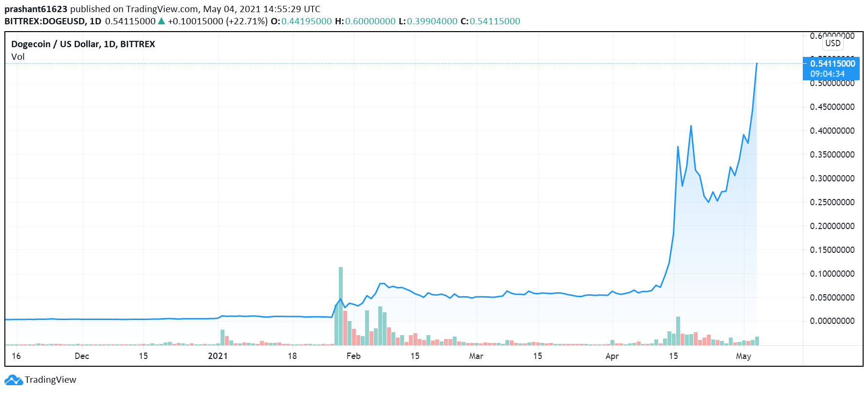The image size is (868, 393).
Task: Click the 0.45000000 price axis label
Action: (832, 107)
